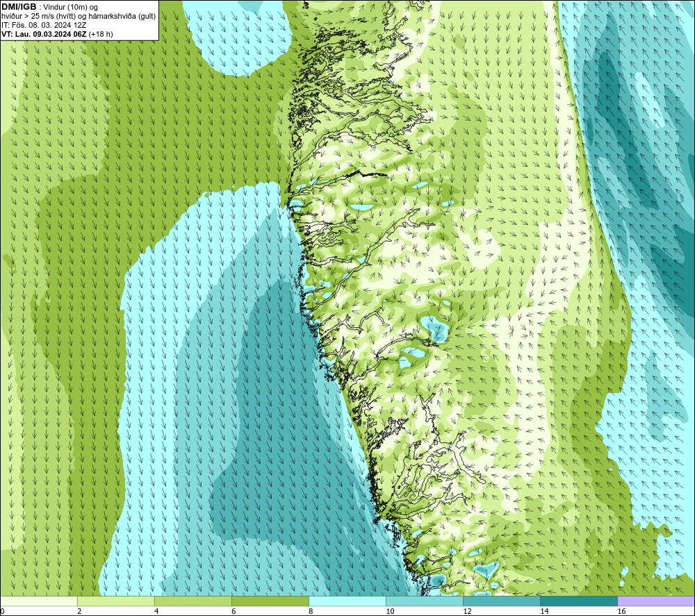Click the 8–10 m/s light cyan swatch

click(x=347, y=601)
